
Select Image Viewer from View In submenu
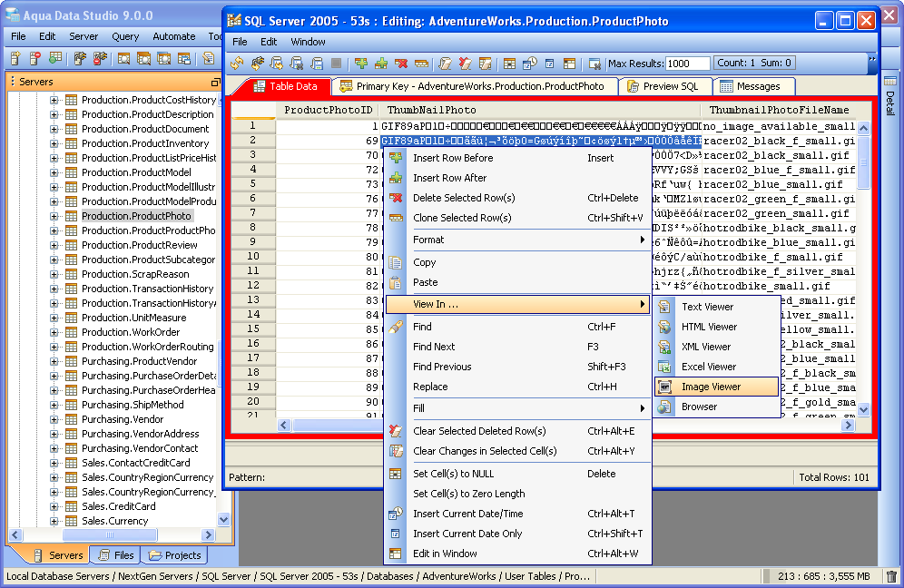coord(717,387)
